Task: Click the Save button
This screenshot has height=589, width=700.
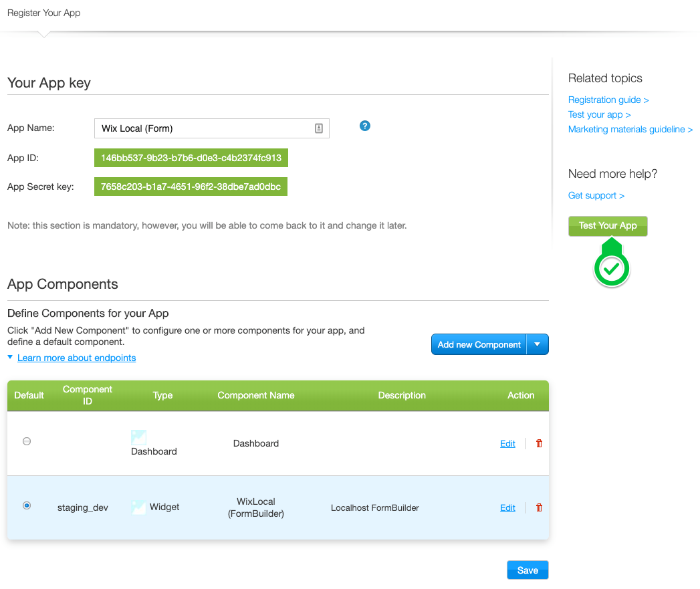Action: (528, 570)
